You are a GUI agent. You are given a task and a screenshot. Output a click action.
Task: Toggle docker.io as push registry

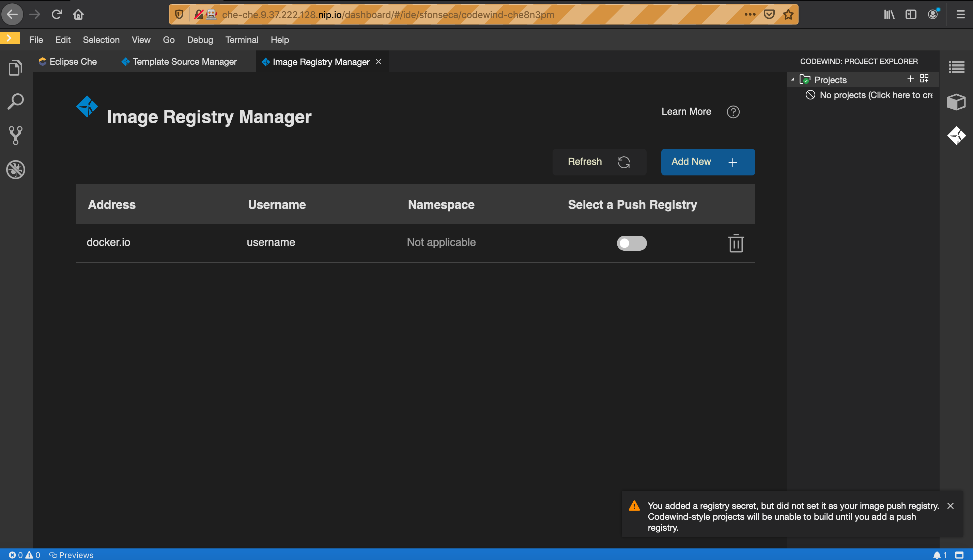pos(632,243)
